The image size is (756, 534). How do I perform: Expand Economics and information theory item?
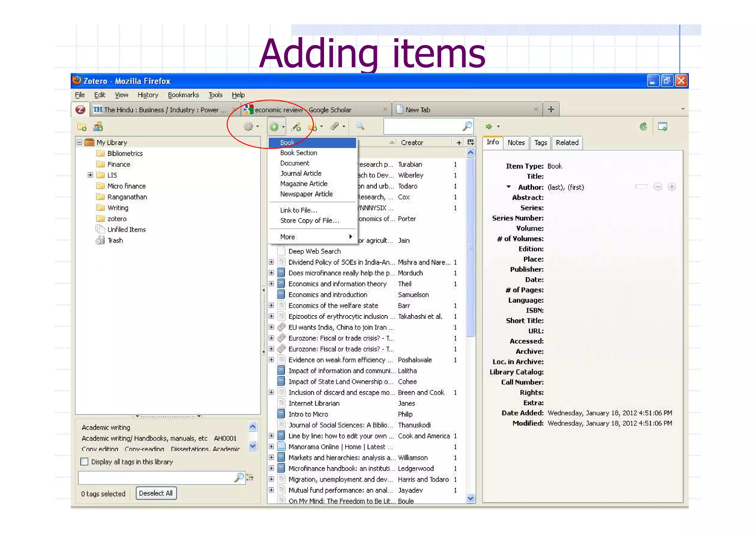click(271, 284)
